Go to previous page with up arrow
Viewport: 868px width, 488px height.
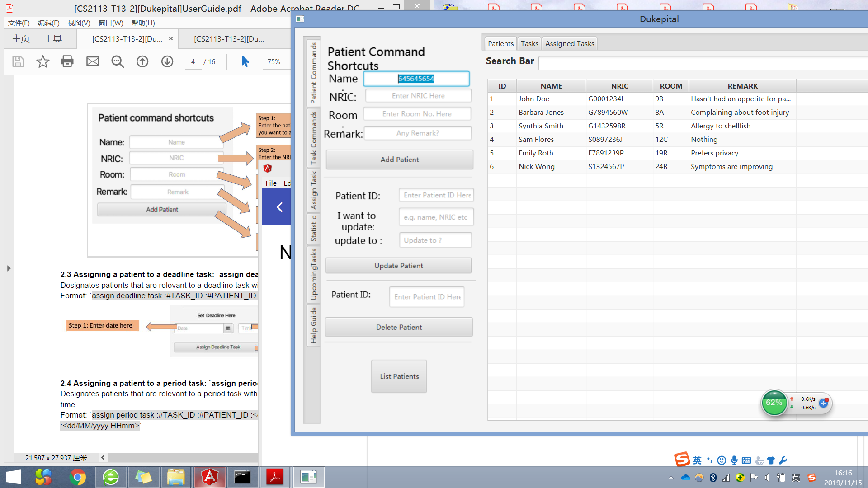(142, 61)
